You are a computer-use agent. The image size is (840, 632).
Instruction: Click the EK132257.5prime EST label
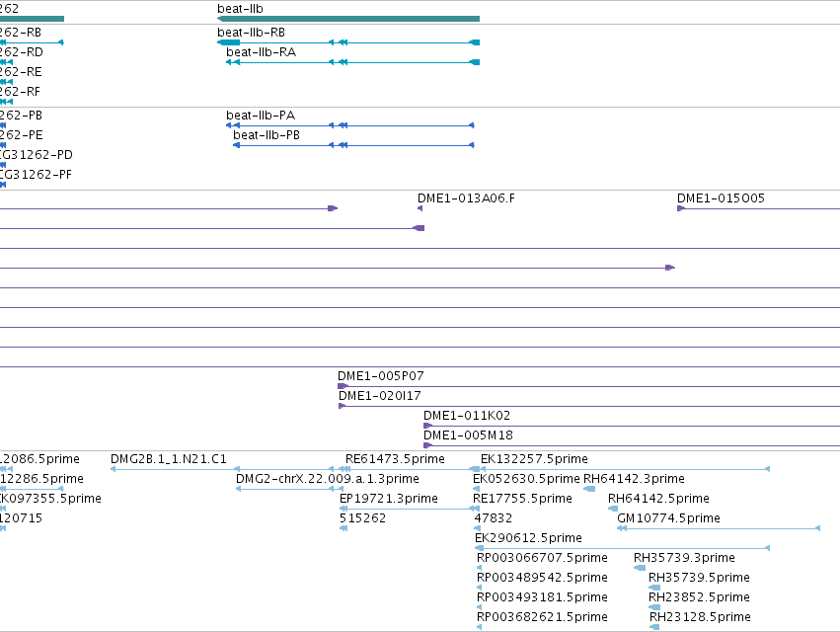(534, 459)
